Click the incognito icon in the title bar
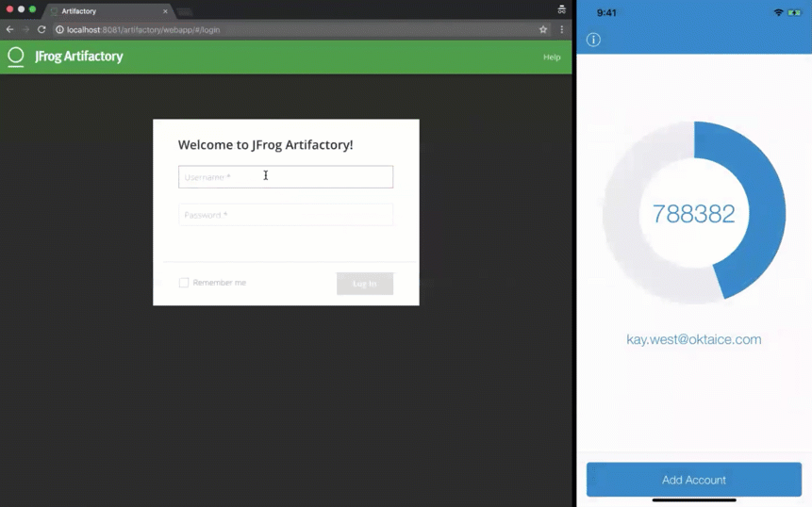The width and height of the screenshot is (812, 507). (561, 9)
